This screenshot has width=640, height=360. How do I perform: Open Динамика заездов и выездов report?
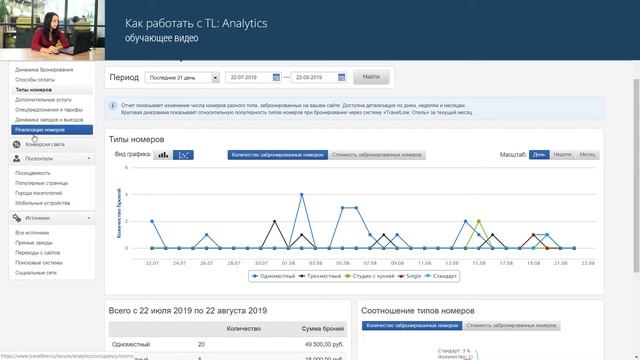pos(49,120)
